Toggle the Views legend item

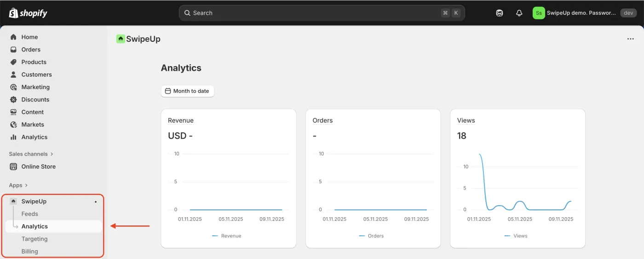coord(516,236)
